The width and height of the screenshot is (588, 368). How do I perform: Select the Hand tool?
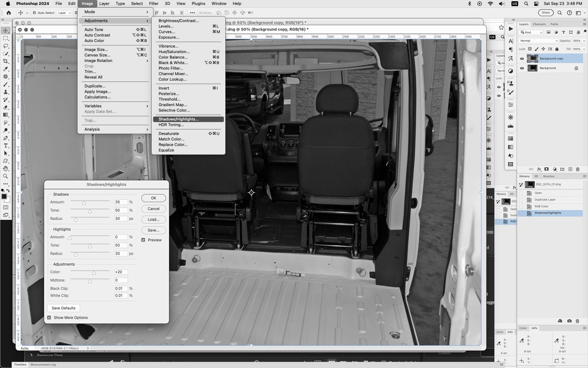click(x=6, y=169)
